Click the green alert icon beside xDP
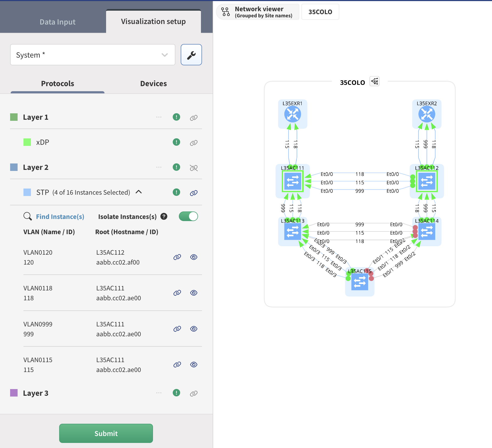The height and width of the screenshot is (448, 492). pos(176,142)
